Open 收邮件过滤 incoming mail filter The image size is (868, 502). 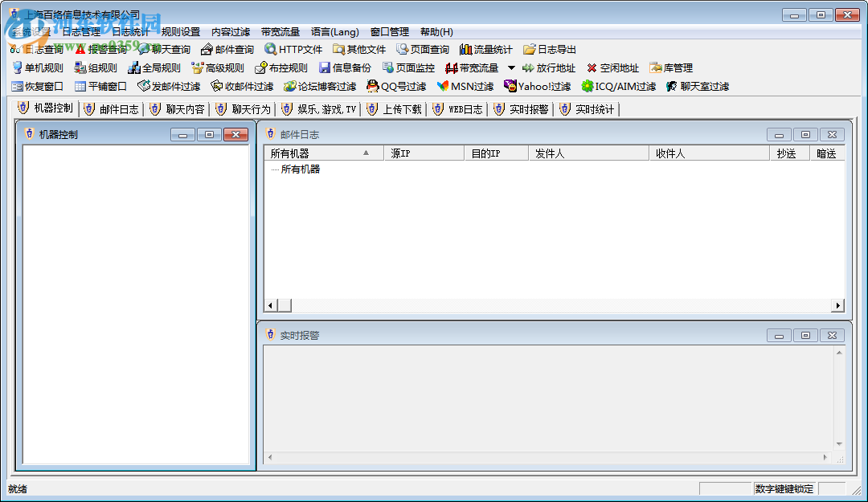242,86
